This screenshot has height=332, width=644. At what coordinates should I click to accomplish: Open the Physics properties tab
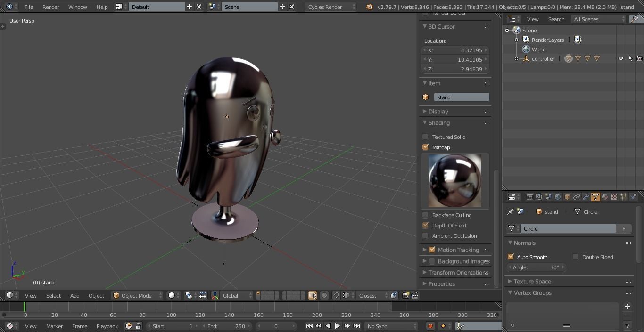click(x=634, y=197)
